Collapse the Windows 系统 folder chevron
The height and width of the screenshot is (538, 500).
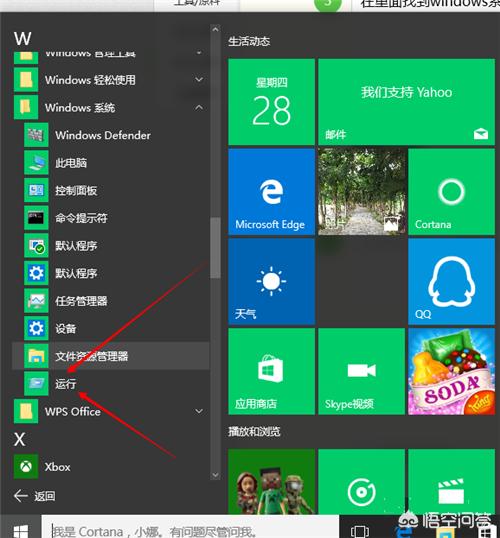(x=199, y=108)
